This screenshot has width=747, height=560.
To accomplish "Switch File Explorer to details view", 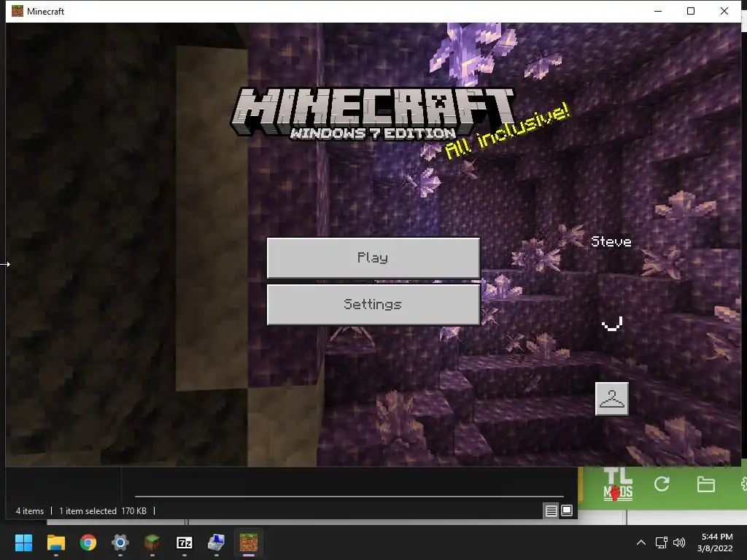I will tap(551, 511).
